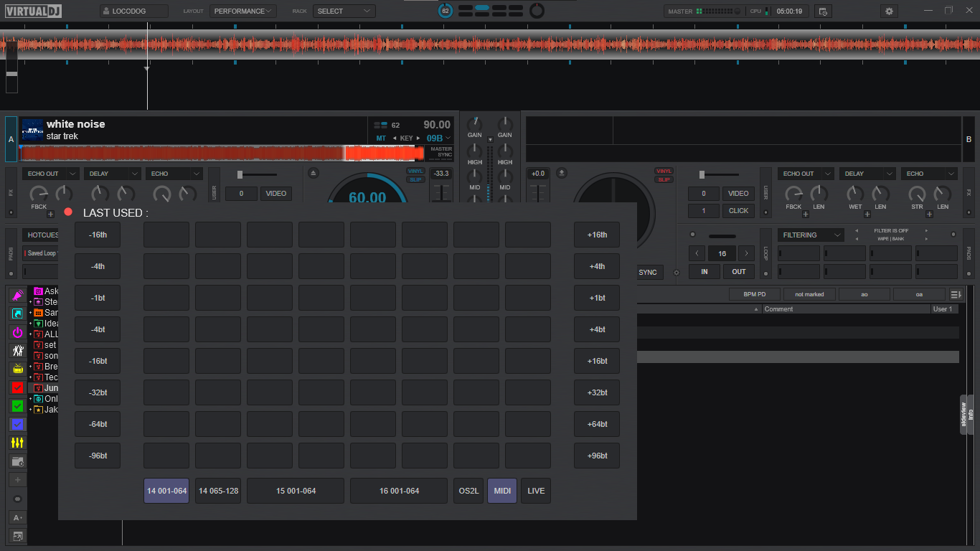Open the dancing figures sidebar icon

(x=17, y=351)
